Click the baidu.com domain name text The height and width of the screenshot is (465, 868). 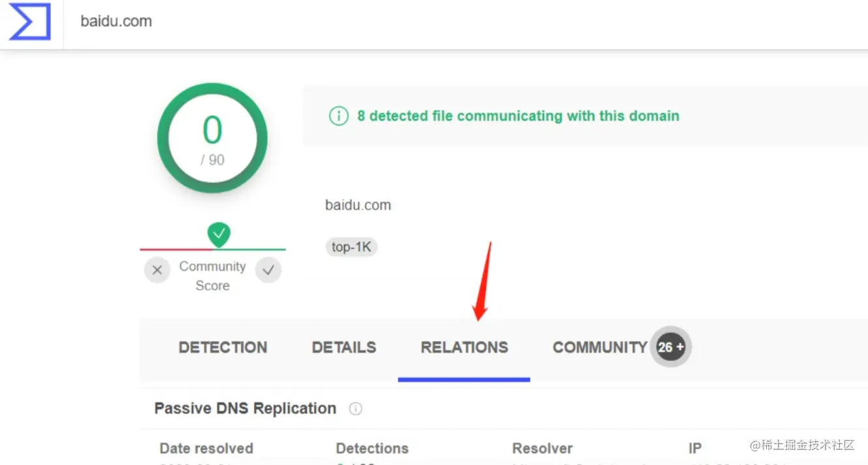coord(358,205)
